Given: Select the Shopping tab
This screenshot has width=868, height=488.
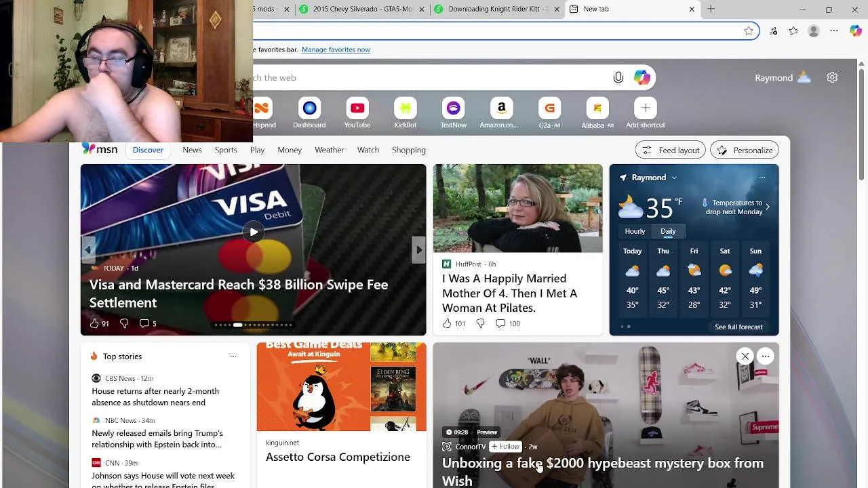Looking at the screenshot, I should 409,150.
